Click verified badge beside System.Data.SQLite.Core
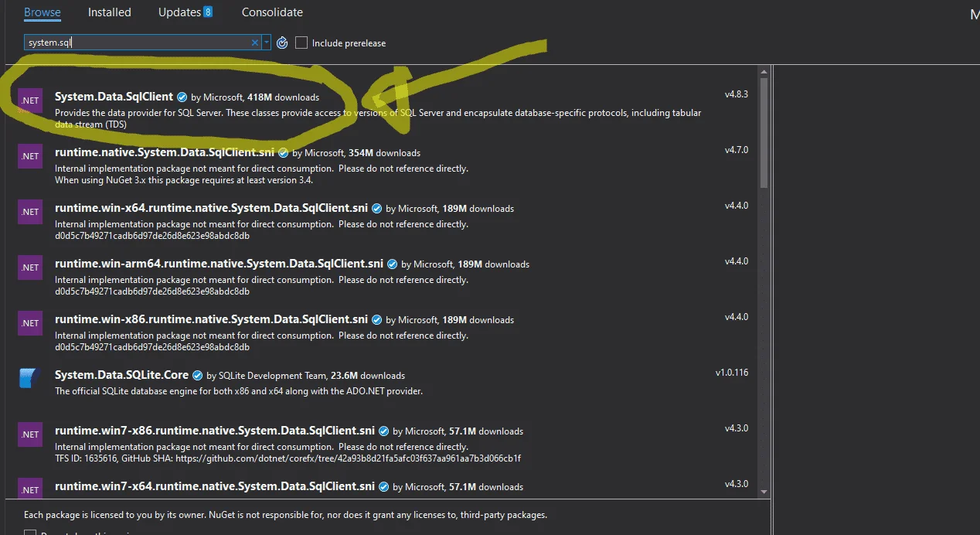The image size is (980, 535). coord(198,376)
